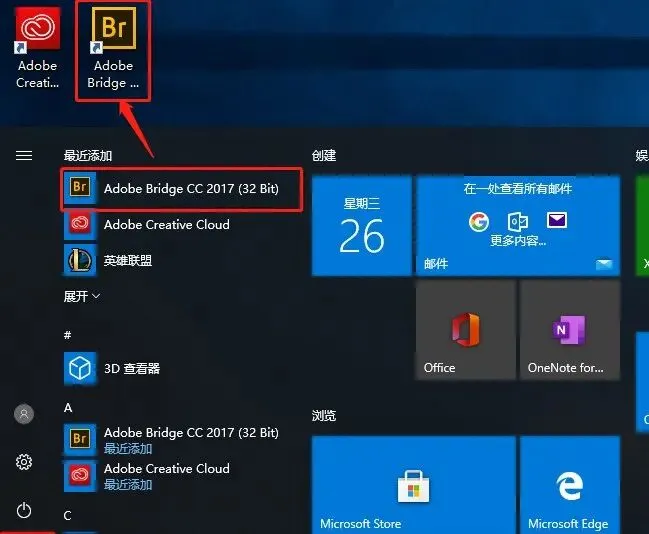Click the 浏览 tile group heading
This screenshot has height=534, width=649.
(x=324, y=416)
